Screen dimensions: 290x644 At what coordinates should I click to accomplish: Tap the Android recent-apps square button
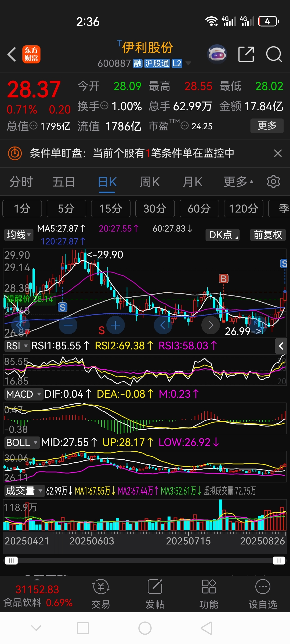pyautogui.click(x=83, y=628)
